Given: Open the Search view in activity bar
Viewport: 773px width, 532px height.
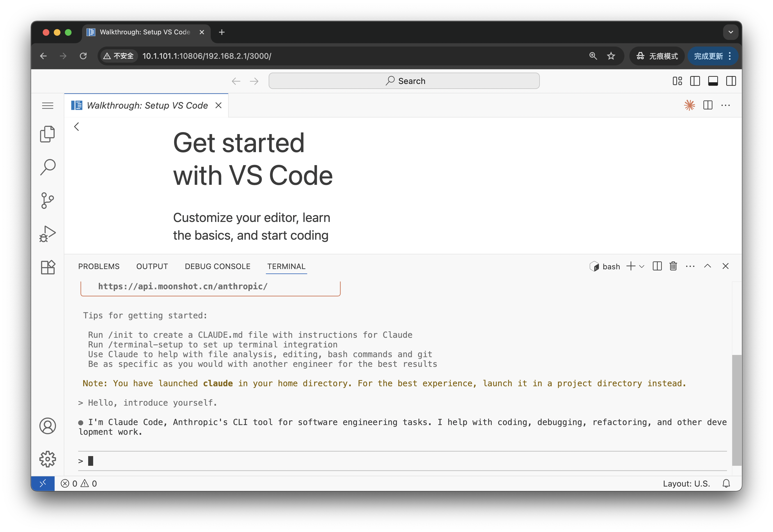Looking at the screenshot, I should pos(47,167).
